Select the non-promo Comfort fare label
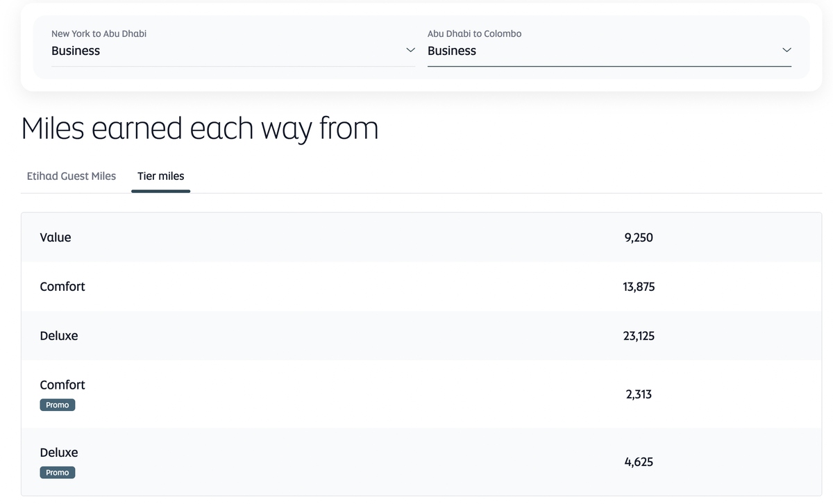The width and height of the screenshot is (833, 504). point(62,287)
